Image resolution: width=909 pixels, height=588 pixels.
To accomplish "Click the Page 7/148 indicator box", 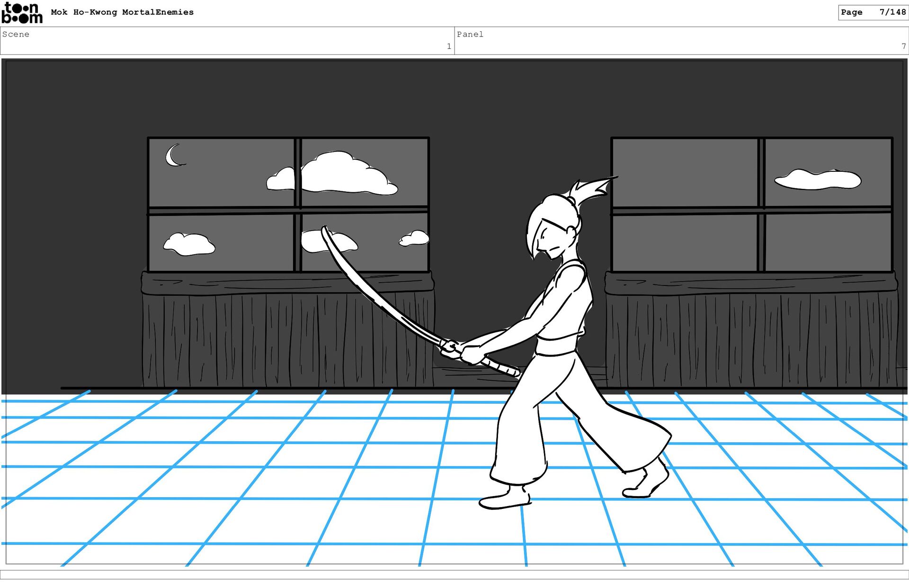I will click(x=873, y=12).
